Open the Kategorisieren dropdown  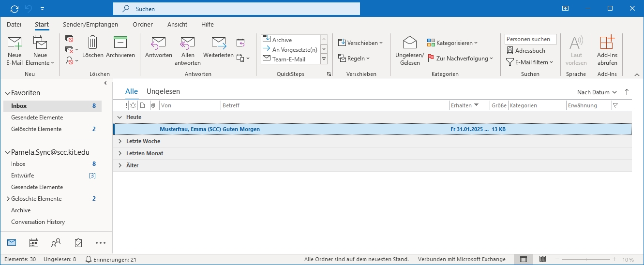coord(452,43)
